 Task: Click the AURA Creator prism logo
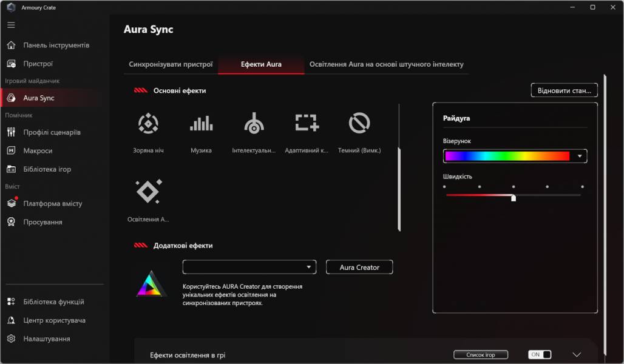pyautogui.click(x=151, y=284)
